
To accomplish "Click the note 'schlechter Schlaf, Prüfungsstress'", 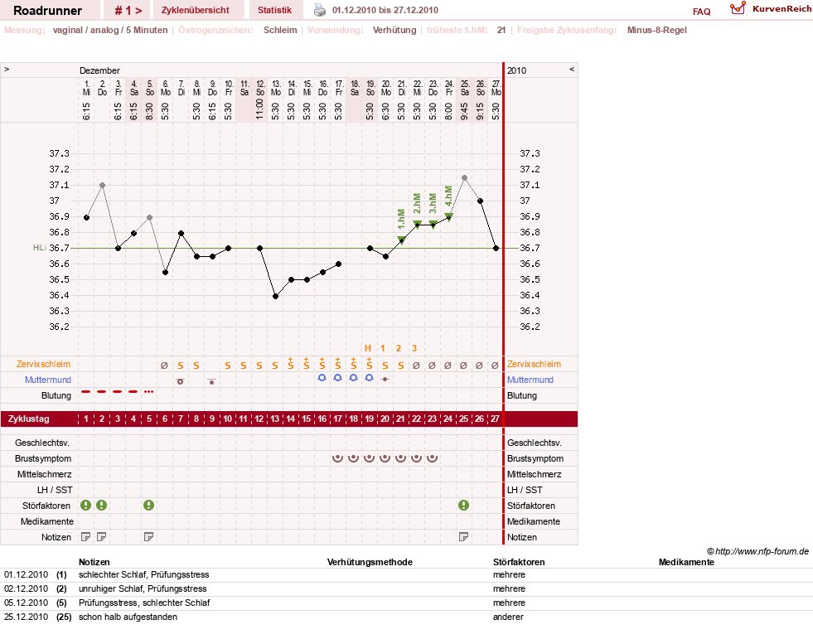I will tap(143, 574).
